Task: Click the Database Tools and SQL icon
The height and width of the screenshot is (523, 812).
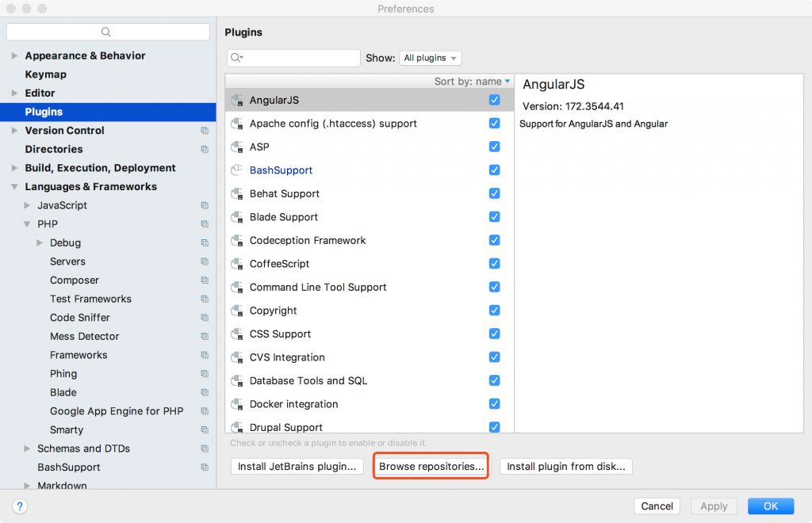Action: (x=237, y=380)
